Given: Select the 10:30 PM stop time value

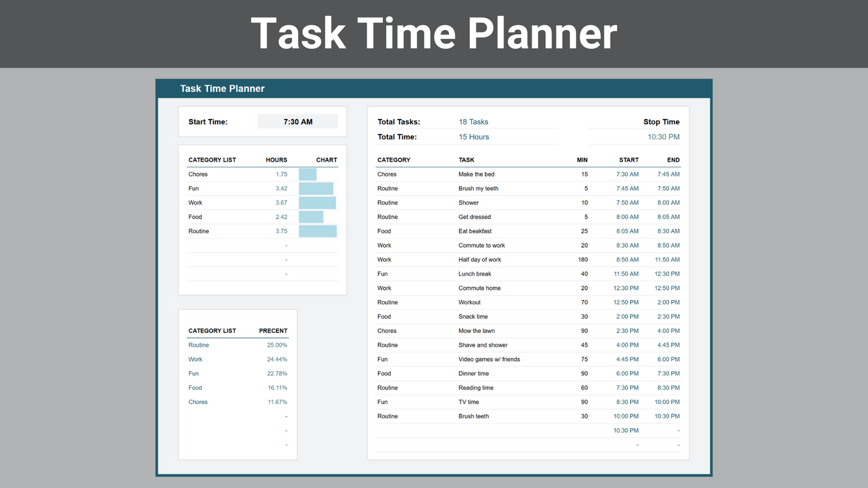Looking at the screenshot, I should pyautogui.click(x=663, y=137).
